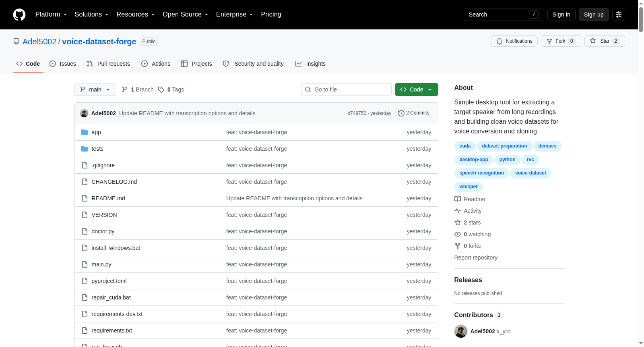Open the rvc topic tag
Image resolution: width=644 pixels, height=347 pixels.
[530, 160]
